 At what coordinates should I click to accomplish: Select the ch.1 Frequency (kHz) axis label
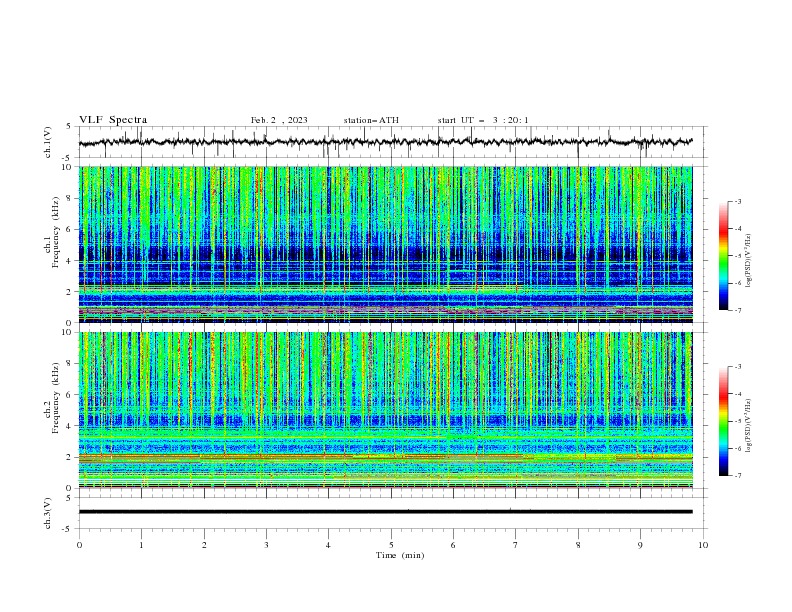pyautogui.click(x=52, y=230)
